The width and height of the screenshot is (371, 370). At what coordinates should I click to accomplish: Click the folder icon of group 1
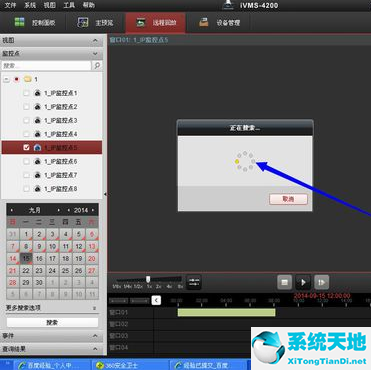(27, 79)
